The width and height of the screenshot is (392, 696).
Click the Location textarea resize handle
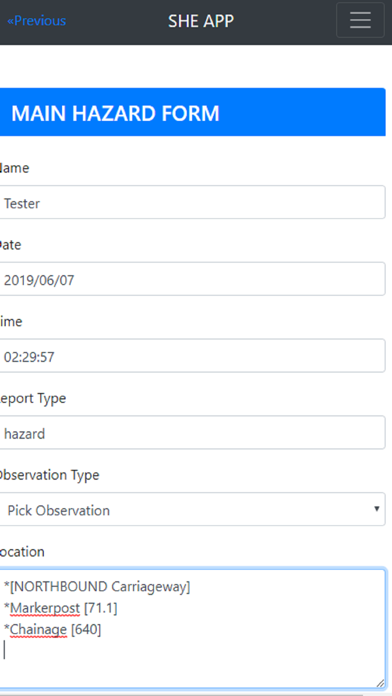tap(380, 684)
